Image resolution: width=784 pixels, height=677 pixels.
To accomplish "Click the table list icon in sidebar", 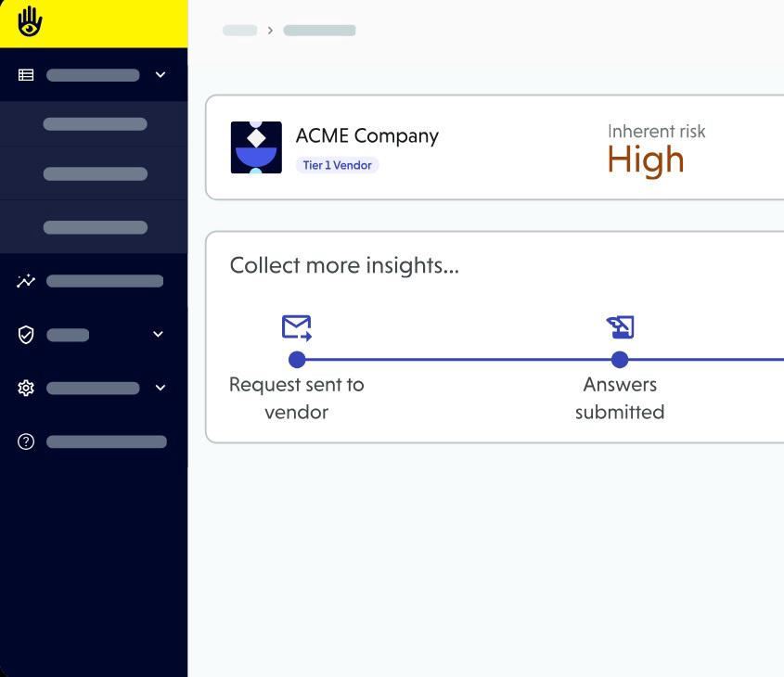I will click(26, 75).
